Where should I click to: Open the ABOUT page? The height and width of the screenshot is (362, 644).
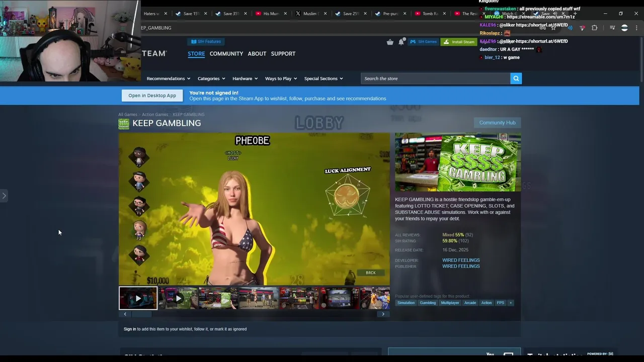pos(257,54)
